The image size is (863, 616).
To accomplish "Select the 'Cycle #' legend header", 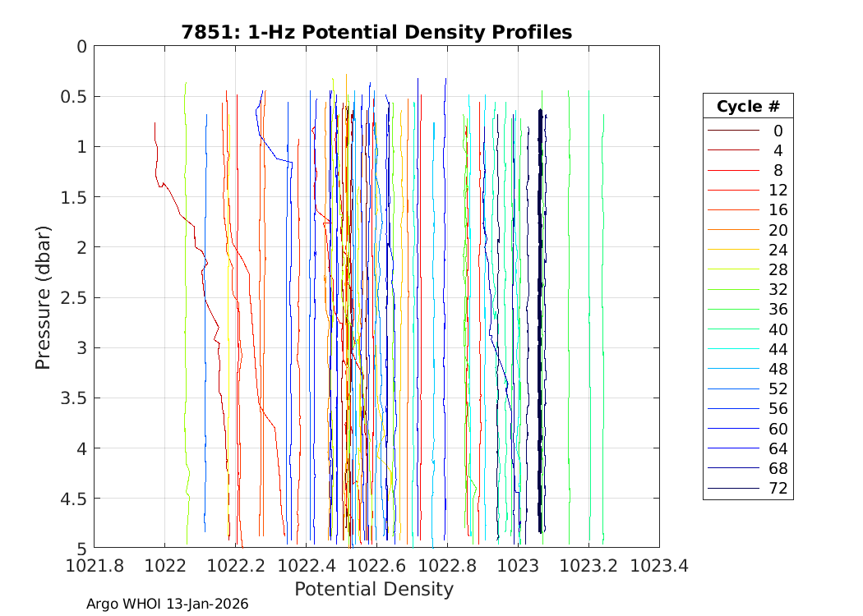I will [x=747, y=107].
